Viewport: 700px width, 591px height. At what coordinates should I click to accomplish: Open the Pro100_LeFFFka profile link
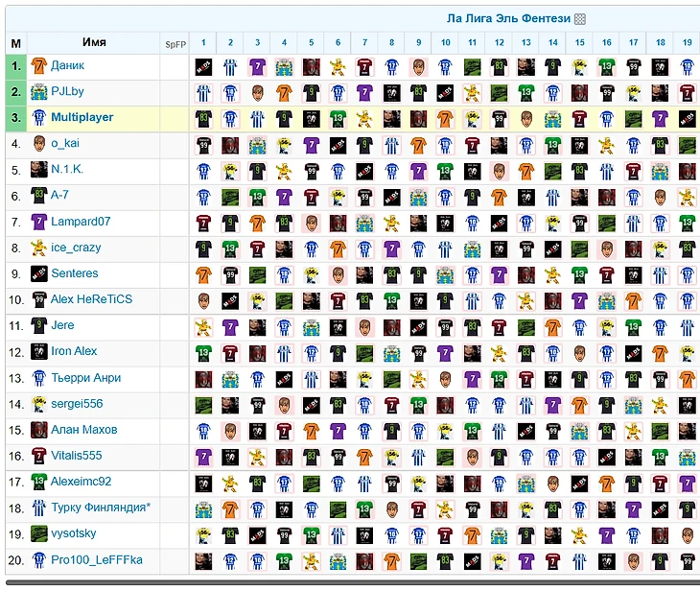pos(97,559)
